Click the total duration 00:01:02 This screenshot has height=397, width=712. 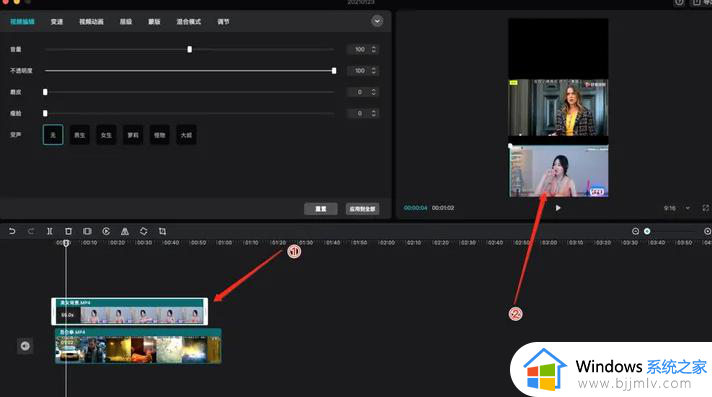coord(443,208)
